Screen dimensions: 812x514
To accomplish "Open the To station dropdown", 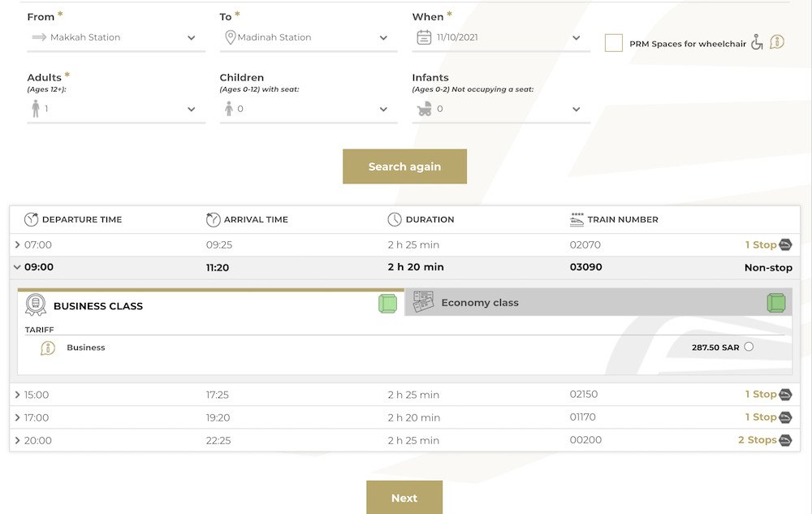I will [309, 38].
